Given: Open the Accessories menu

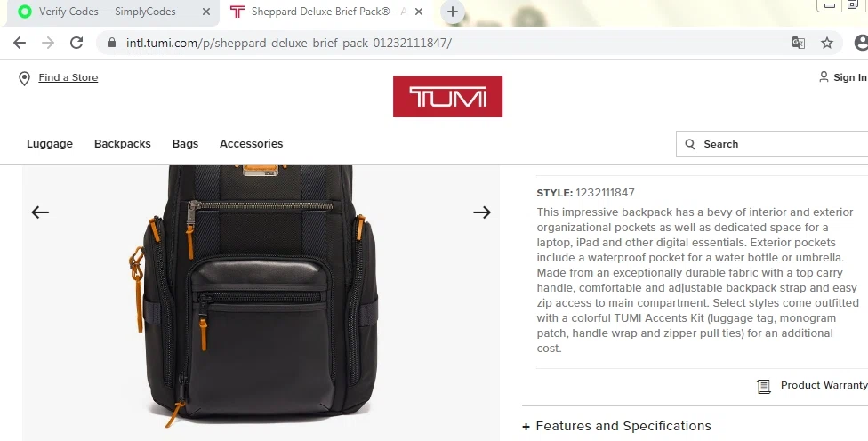Looking at the screenshot, I should pos(252,144).
